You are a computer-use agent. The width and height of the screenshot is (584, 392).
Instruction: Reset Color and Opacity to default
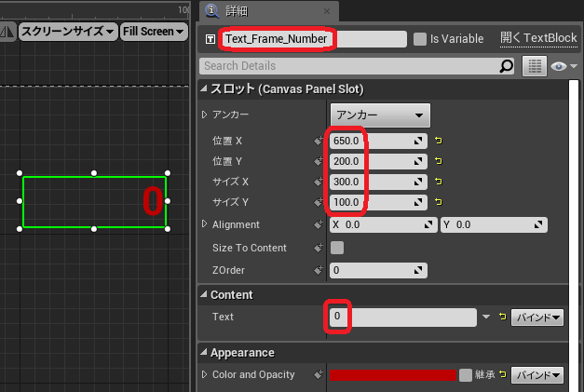502,374
